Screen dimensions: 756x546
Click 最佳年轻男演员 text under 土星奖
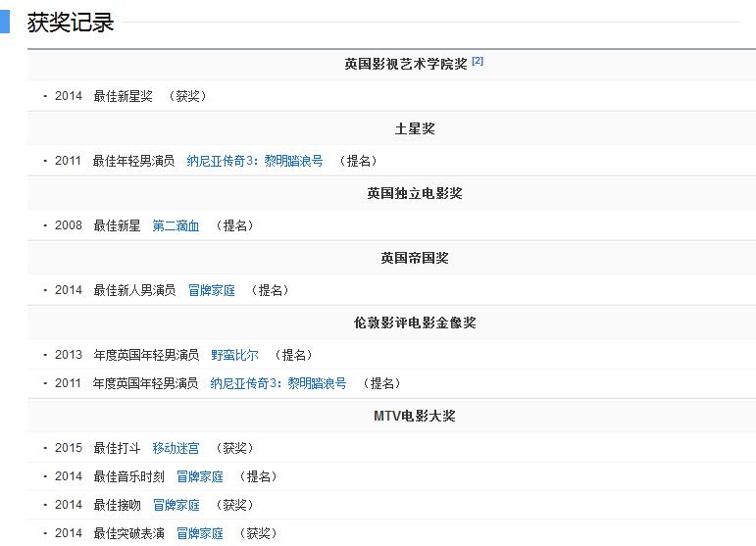(133, 161)
